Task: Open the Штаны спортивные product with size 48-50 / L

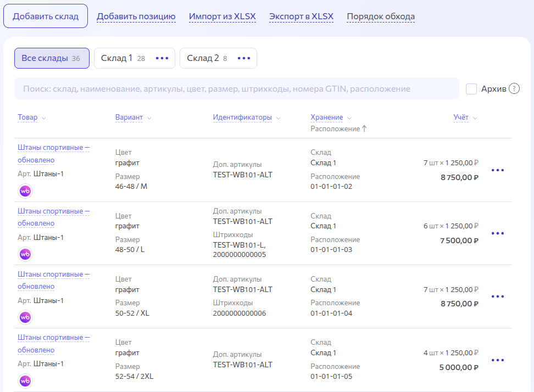Action: click(53, 217)
